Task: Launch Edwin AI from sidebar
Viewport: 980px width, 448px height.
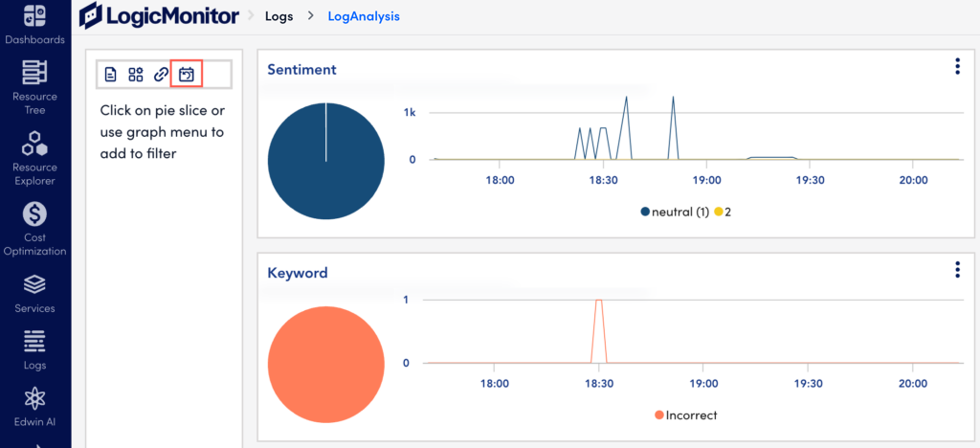Action: pos(34,406)
